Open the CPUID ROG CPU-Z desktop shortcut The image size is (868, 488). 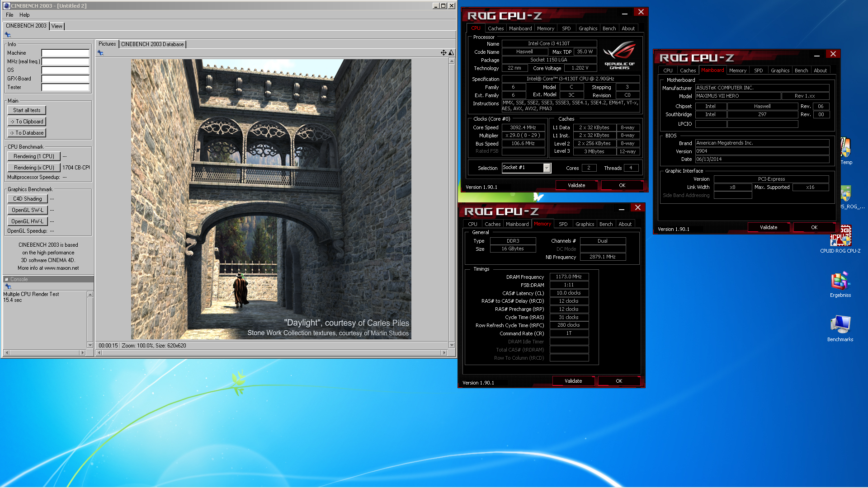tap(840, 239)
